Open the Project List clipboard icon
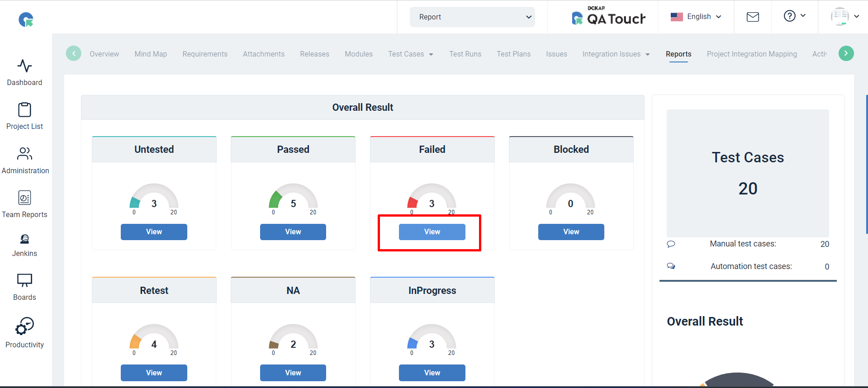This screenshot has height=388, width=868. (24, 110)
